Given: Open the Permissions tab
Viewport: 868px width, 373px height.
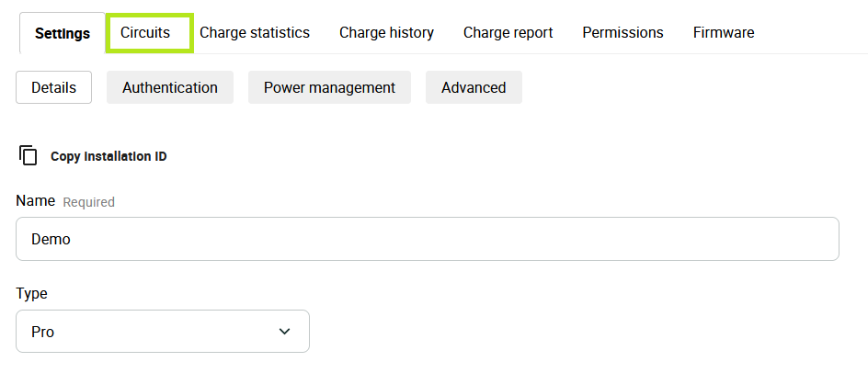Looking at the screenshot, I should coord(622,33).
